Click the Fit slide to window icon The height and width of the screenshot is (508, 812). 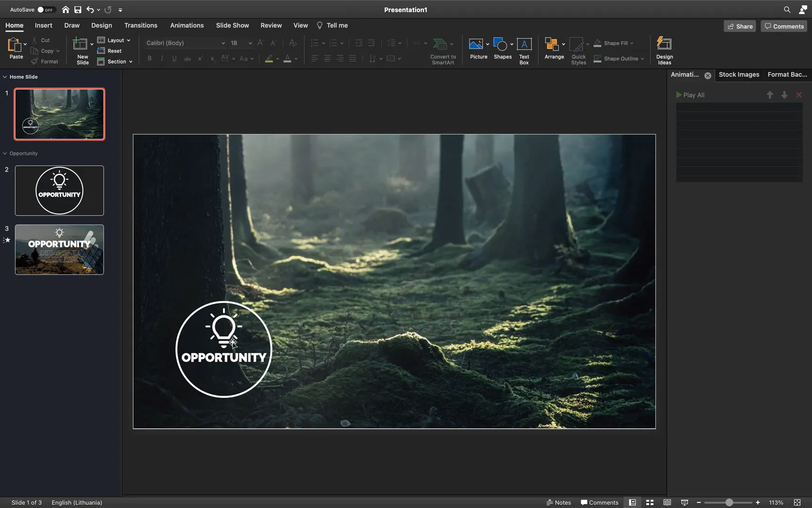(x=797, y=502)
